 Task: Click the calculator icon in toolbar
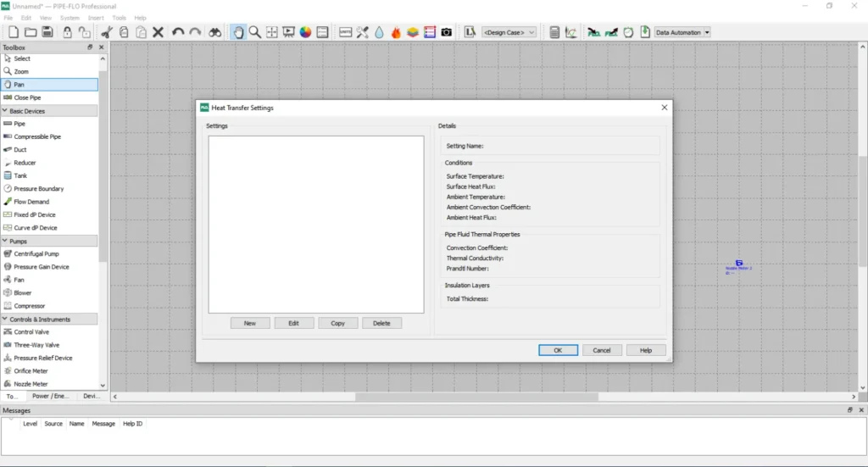tap(554, 32)
